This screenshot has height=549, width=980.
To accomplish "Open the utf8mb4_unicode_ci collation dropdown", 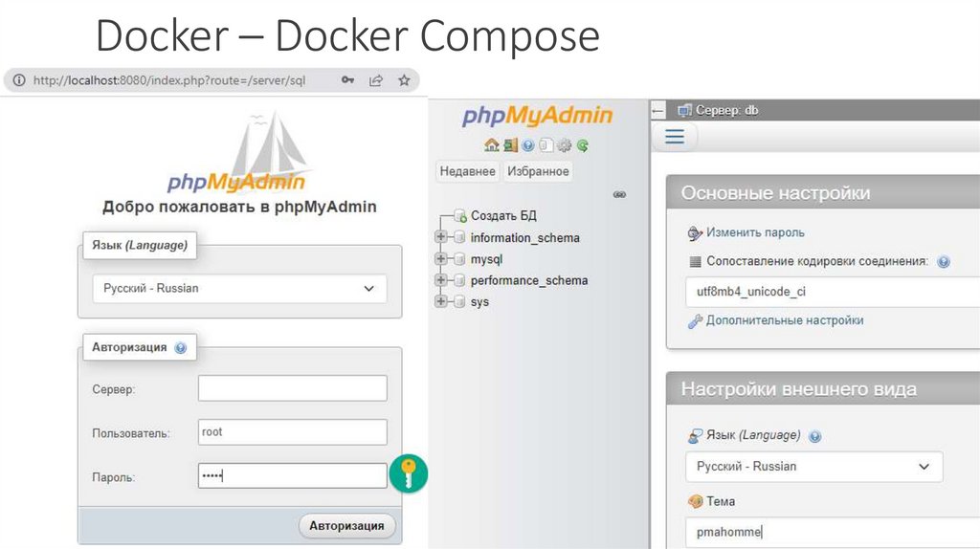I will click(x=833, y=292).
